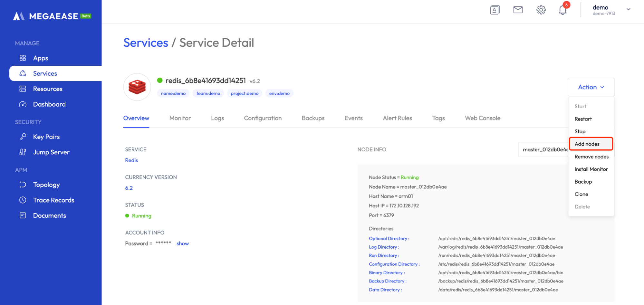The height and width of the screenshot is (305, 644).
Task: Expand the demo user account menu
Action: pyautogui.click(x=628, y=9)
